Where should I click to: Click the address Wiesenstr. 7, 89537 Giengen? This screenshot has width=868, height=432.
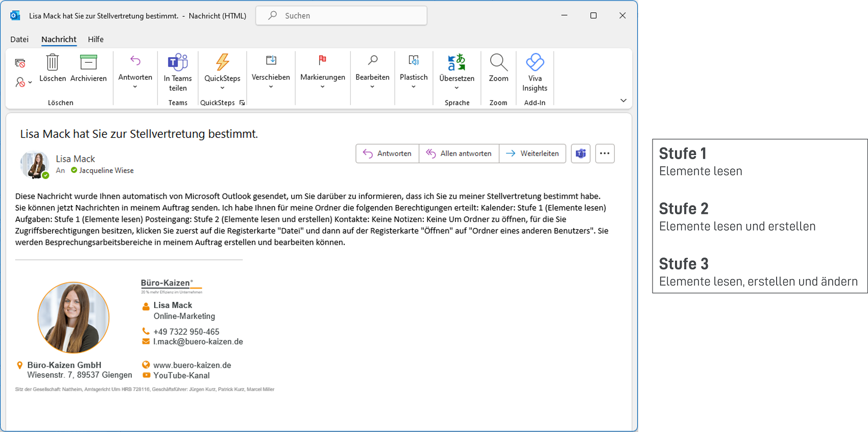pos(80,375)
